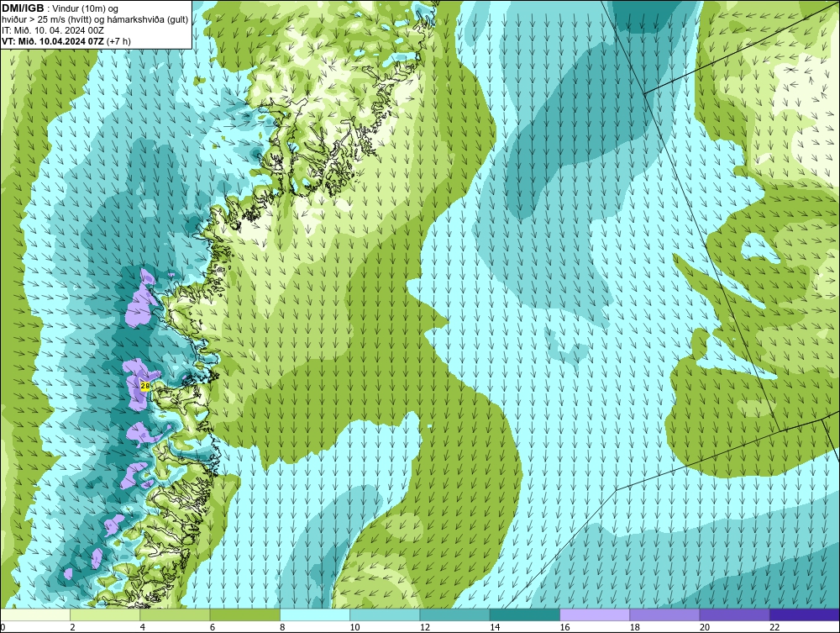Click the legend scale label '6'
Viewport: 840px width, 633px height.
coord(213,628)
